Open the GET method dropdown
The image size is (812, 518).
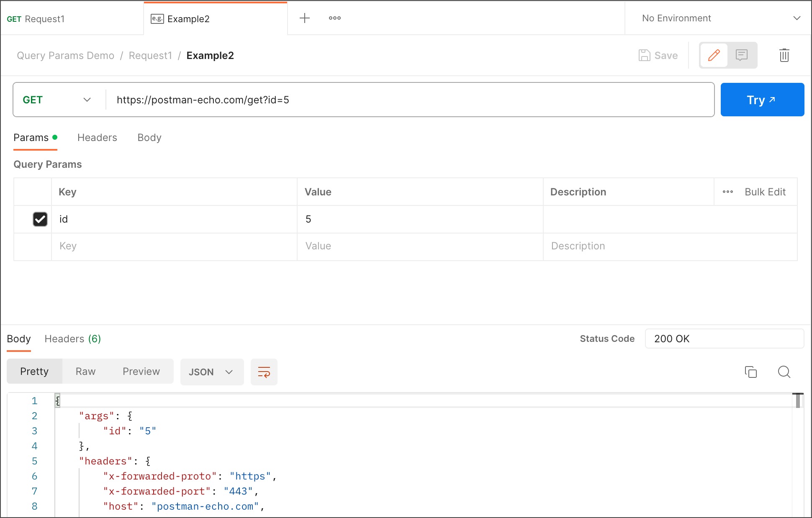pyautogui.click(x=57, y=100)
